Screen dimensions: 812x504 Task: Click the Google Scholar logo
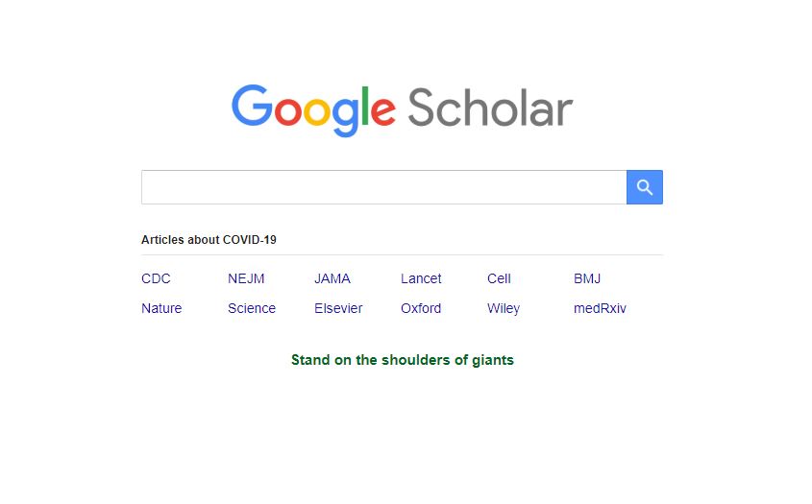(x=402, y=108)
